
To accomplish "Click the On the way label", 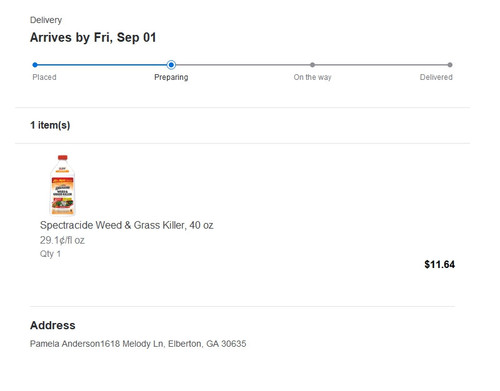I will [x=312, y=77].
